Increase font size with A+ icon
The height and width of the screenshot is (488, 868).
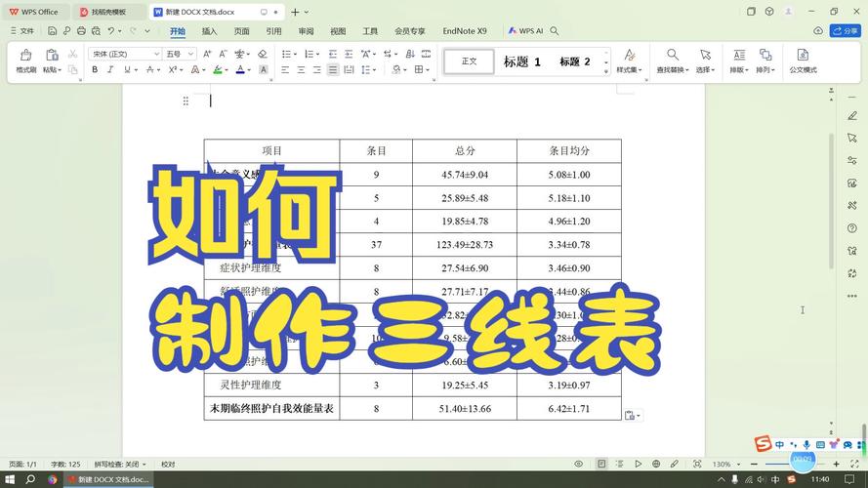tap(207, 54)
